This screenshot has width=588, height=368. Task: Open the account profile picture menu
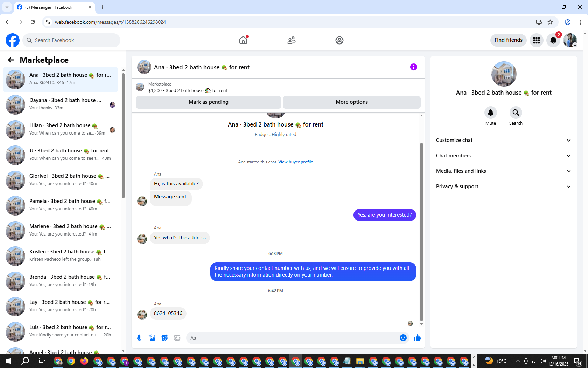tap(570, 40)
